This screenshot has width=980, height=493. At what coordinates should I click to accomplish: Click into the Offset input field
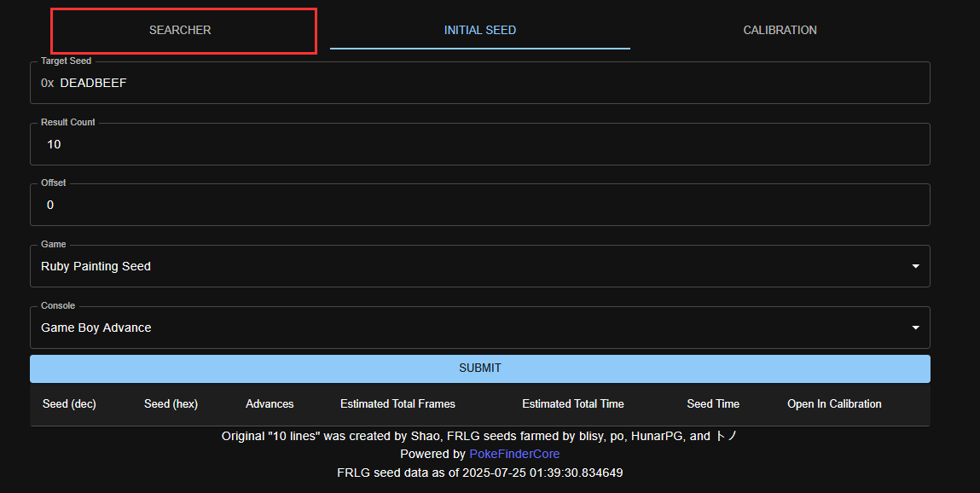point(479,206)
